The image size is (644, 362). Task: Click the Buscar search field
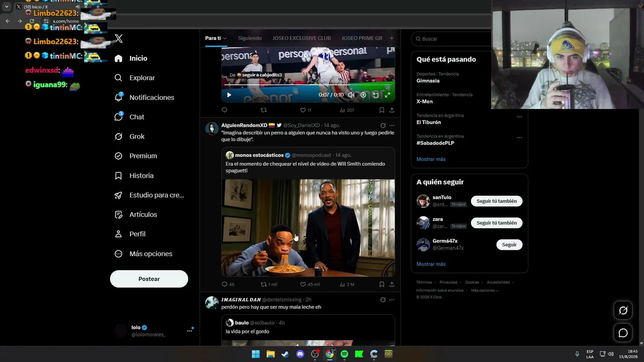point(452,39)
